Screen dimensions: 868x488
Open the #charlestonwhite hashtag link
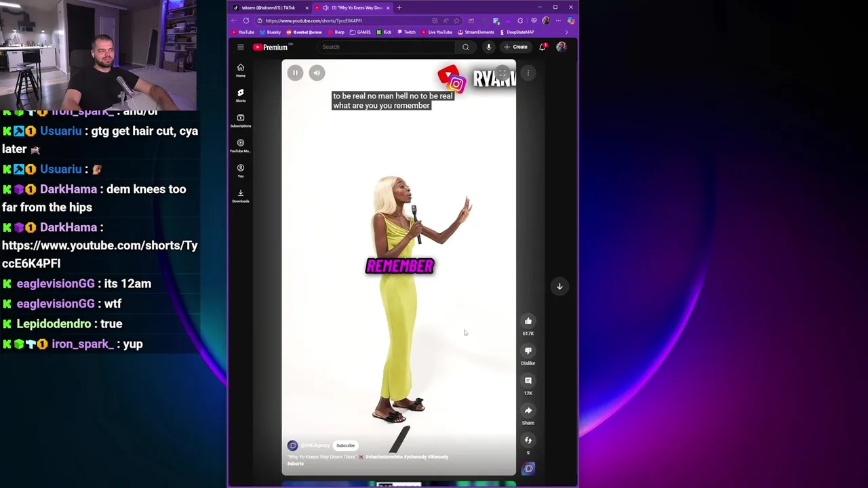[x=384, y=457]
